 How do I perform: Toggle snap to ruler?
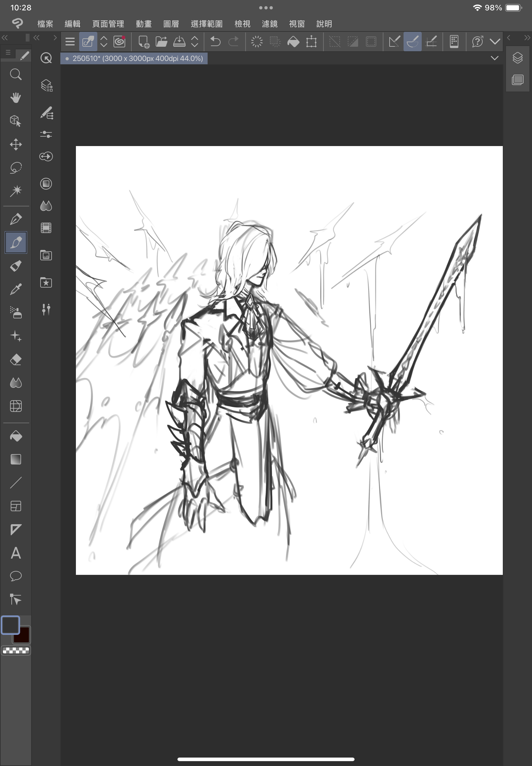(394, 42)
